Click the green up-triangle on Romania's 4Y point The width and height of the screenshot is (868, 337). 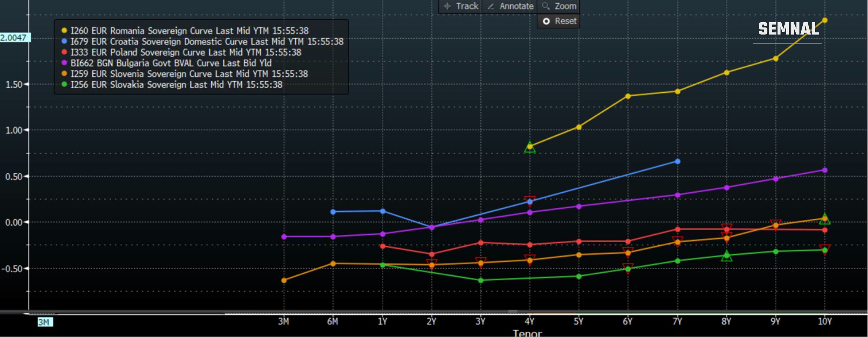pos(530,148)
